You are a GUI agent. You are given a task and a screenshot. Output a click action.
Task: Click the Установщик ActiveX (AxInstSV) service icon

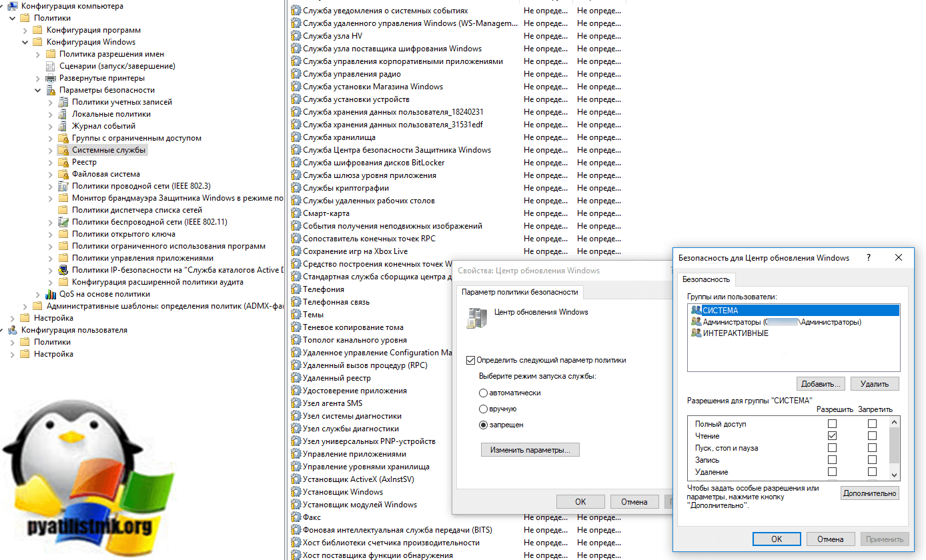(296, 479)
